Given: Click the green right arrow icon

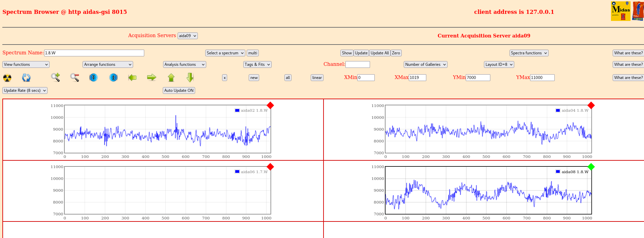Looking at the screenshot, I should tap(152, 78).
